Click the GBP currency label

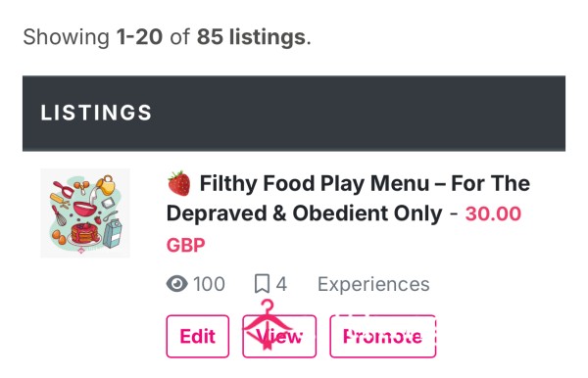tap(185, 246)
